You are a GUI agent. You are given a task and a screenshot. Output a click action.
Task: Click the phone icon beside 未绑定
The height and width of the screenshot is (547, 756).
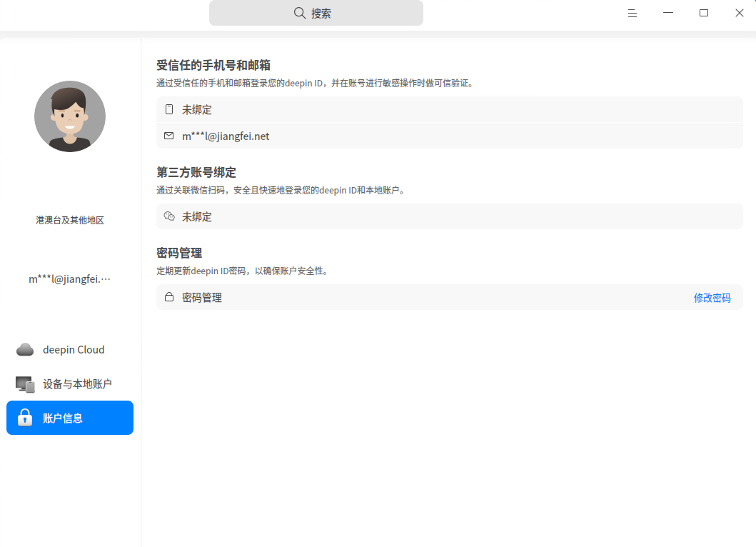169,109
